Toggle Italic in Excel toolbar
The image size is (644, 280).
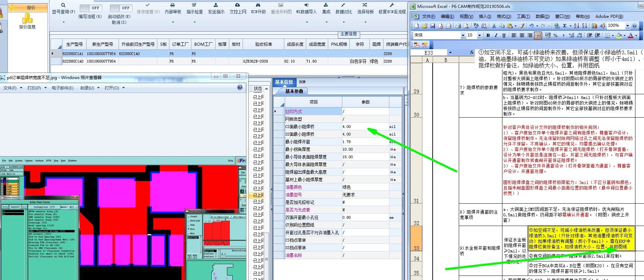(x=496, y=35)
